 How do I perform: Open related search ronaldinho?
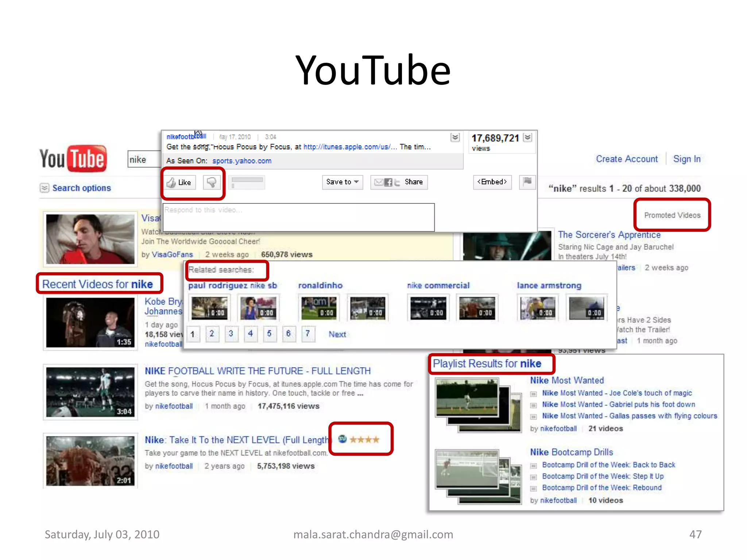click(x=320, y=285)
